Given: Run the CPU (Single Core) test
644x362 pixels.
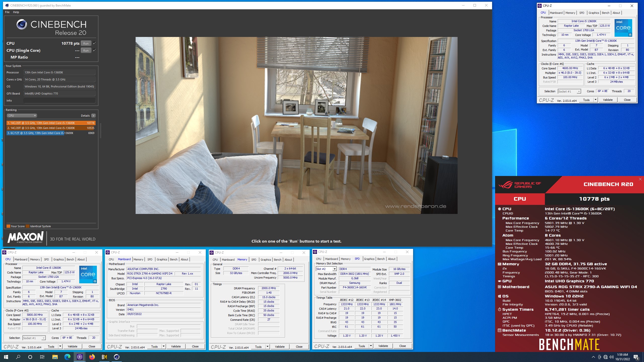Looking at the screenshot, I should [86, 51].
